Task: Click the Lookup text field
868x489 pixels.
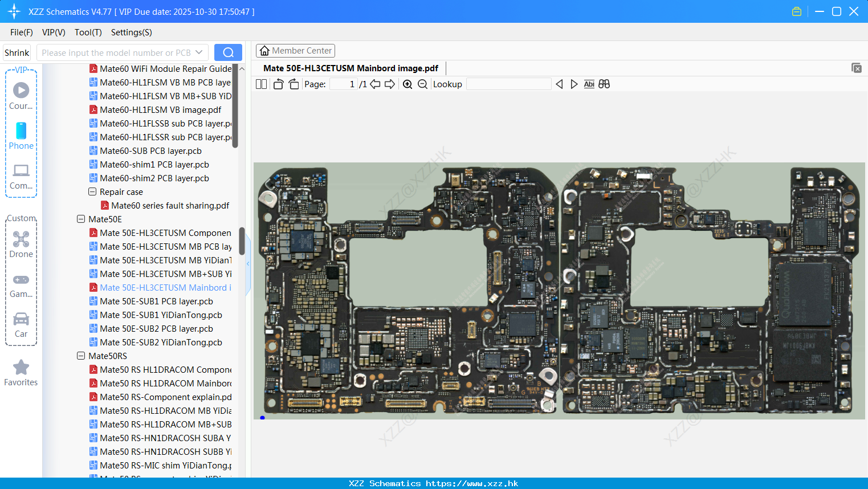Action: pos(508,84)
